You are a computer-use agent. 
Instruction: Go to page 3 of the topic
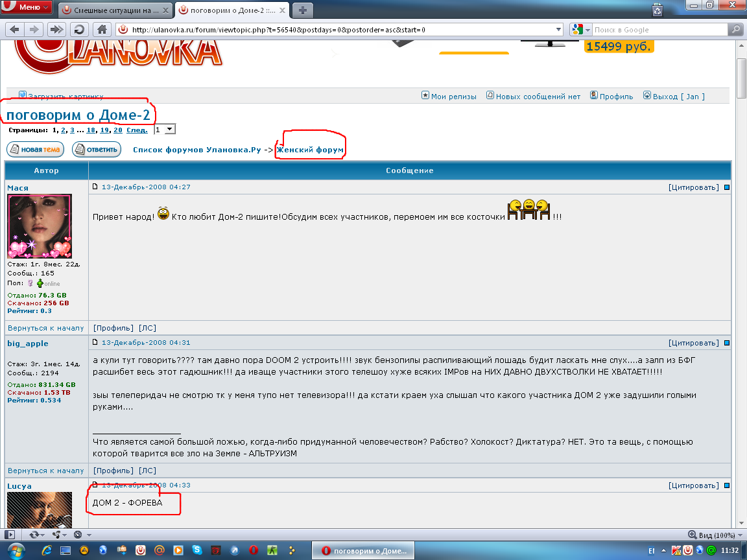72,130
